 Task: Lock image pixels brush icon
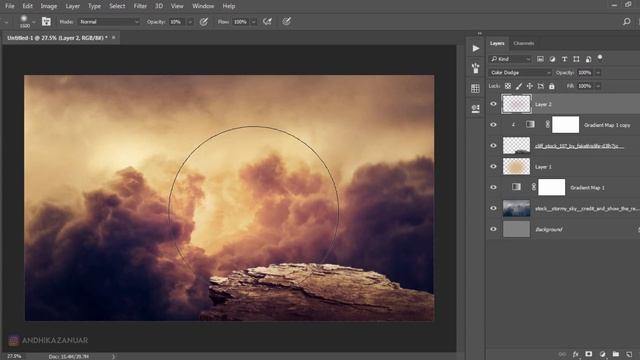point(519,86)
